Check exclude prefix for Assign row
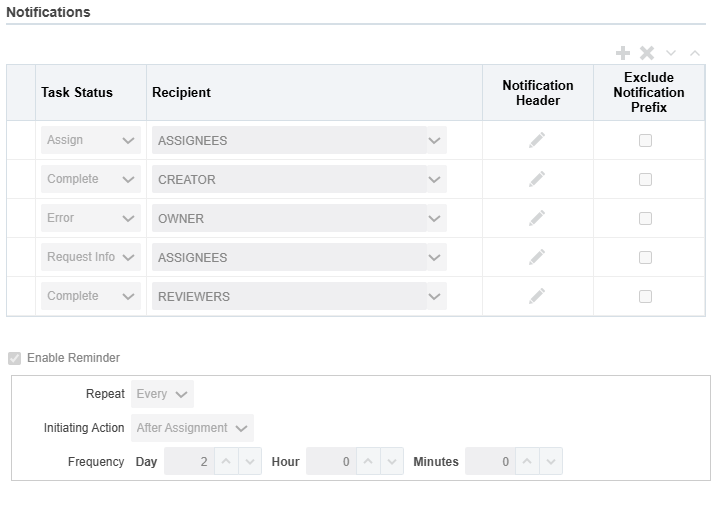The height and width of the screenshot is (507, 721). pyautogui.click(x=645, y=140)
